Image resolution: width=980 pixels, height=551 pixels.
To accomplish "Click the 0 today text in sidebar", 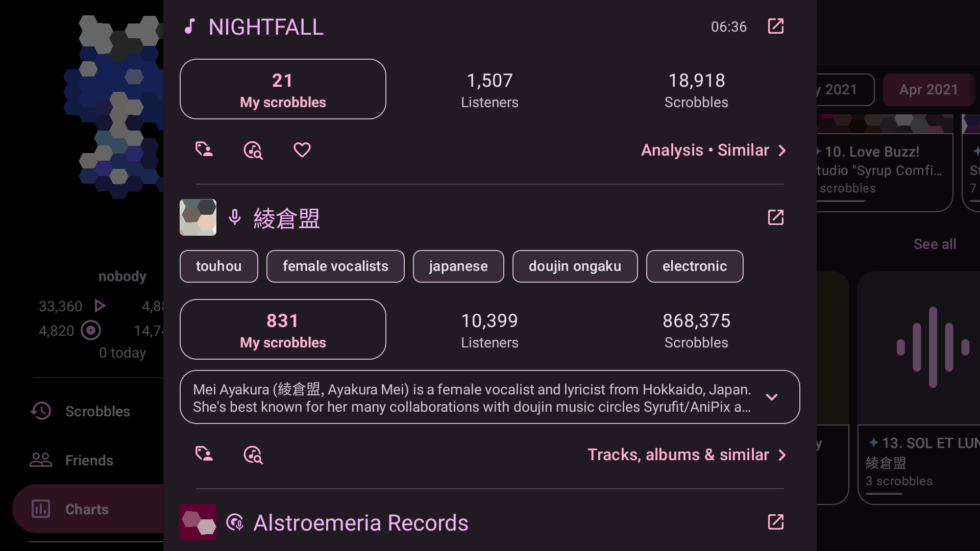I will pyautogui.click(x=122, y=353).
